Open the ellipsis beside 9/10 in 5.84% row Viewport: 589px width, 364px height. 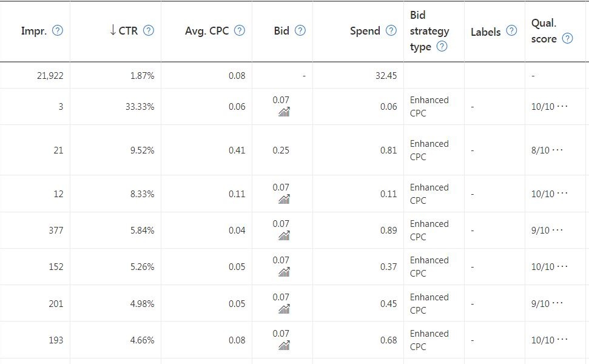[558, 230]
